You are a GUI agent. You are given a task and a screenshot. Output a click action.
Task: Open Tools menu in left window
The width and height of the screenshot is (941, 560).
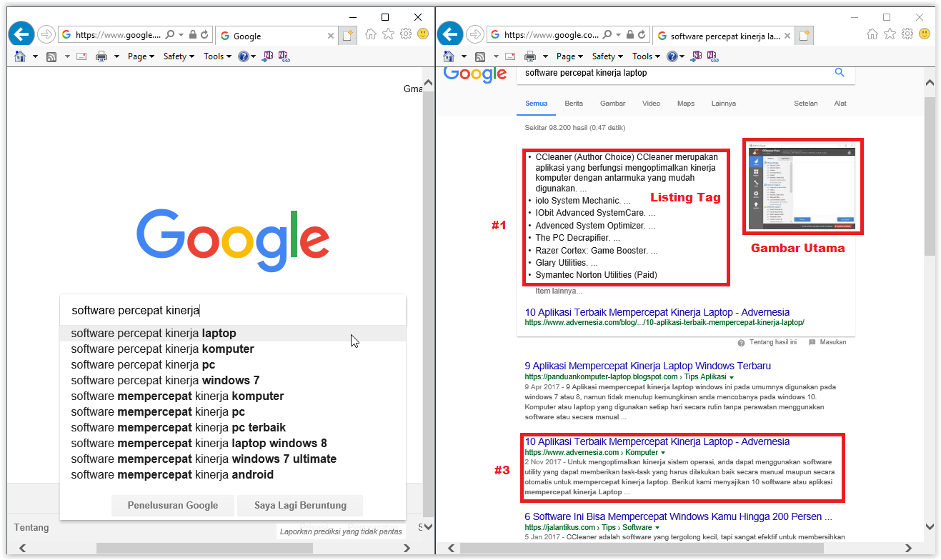[x=217, y=56]
